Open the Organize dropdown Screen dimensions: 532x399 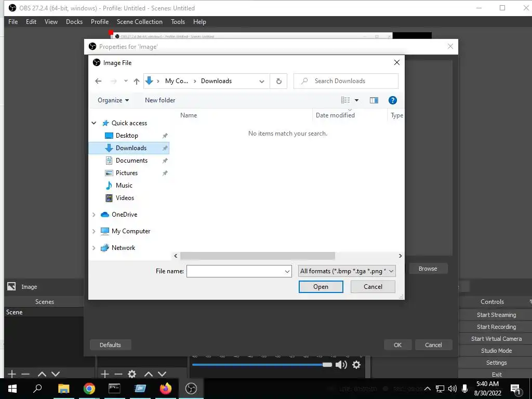coord(113,100)
